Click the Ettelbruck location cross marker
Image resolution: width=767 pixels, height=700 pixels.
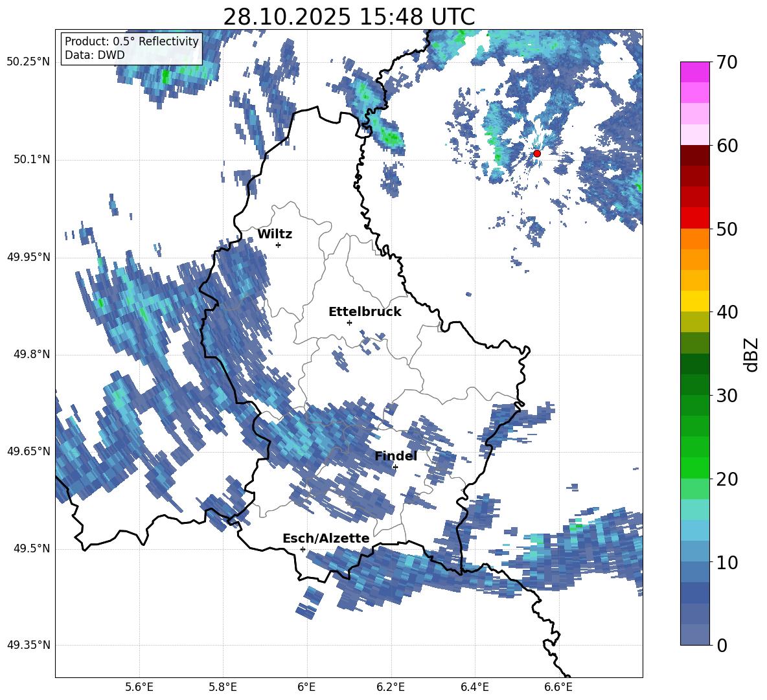349,322
